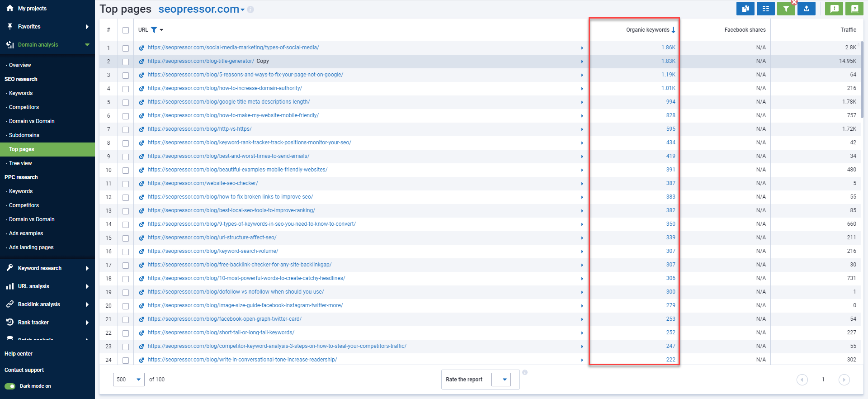Viewport: 868px width, 399px height.
Task: Click the info icon next to seopressor.com
Action: 250,9
